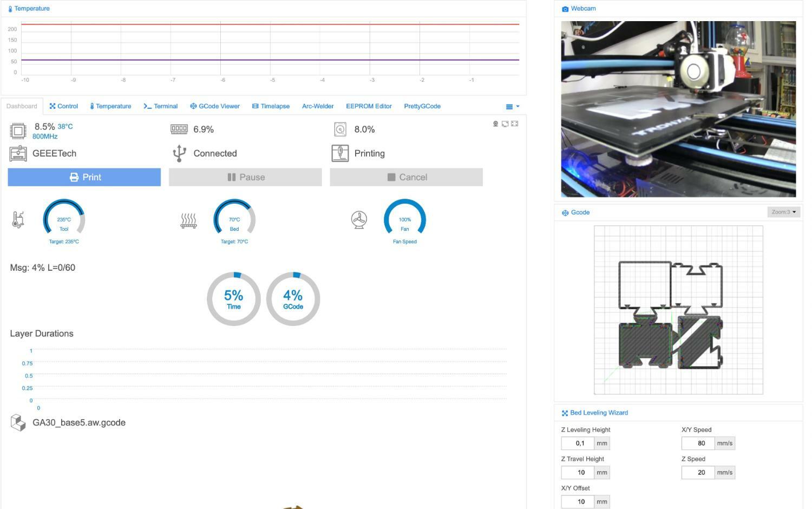This screenshot has height=509, width=812.
Task: Click the webcam toggle icon in dashboard
Action: click(495, 124)
